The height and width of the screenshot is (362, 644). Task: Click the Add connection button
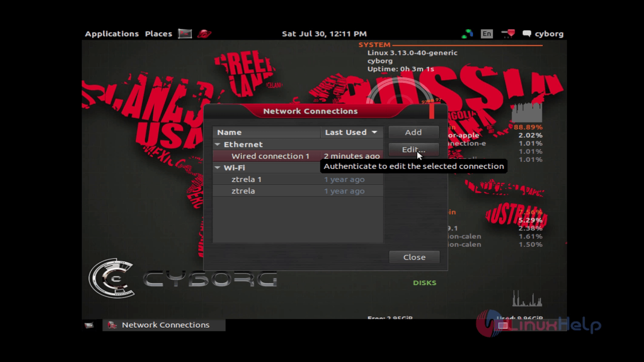click(414, 132)
